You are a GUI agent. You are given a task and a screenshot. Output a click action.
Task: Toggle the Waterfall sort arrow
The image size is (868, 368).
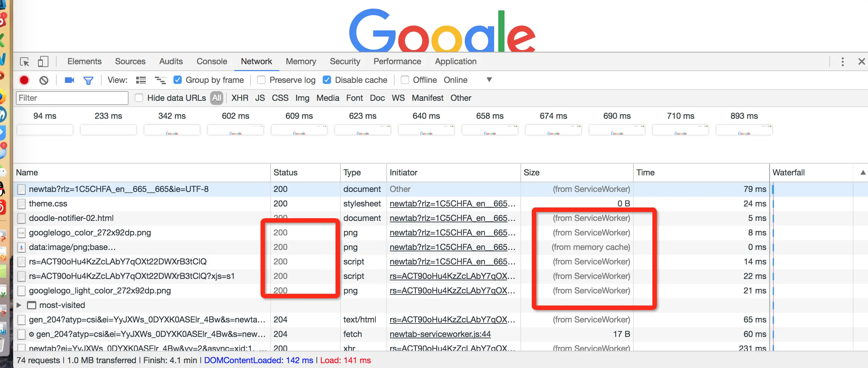tap(863, 173)
